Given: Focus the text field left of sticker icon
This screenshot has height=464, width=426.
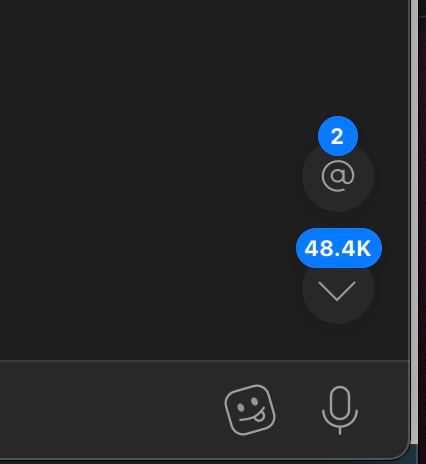Looking at the screenshot, I should [x=107, y=410].
